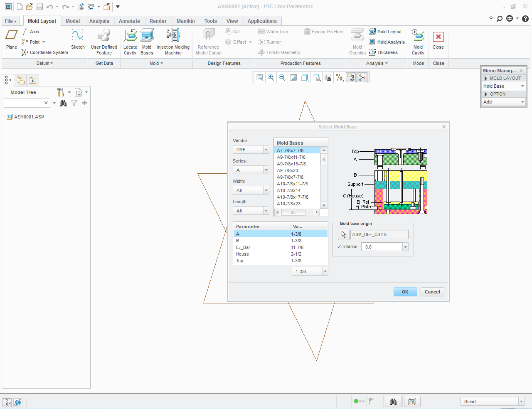532x409 pixels.
Task: Click the Zoom Out icon
Action: [x=282, y=77]
